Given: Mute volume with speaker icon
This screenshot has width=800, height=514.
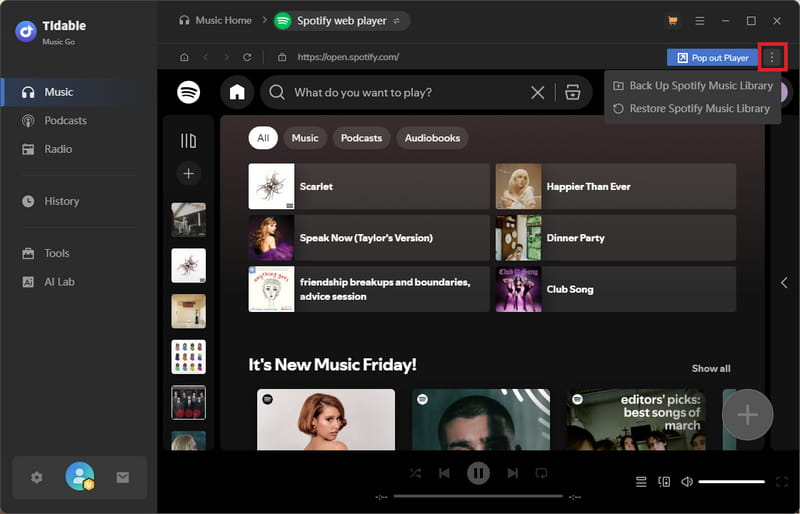Looking at the screenshot, I should coord(687,481).
